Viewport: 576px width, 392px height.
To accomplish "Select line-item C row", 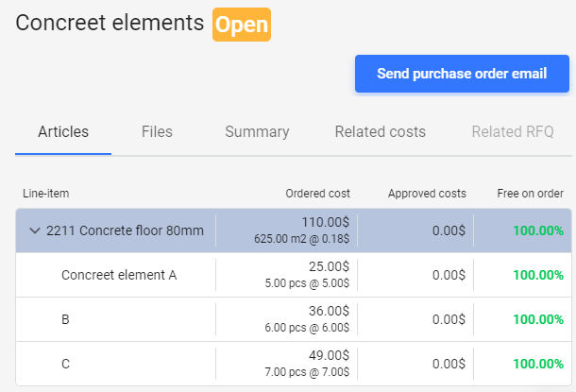I will [x=294, y=364].
